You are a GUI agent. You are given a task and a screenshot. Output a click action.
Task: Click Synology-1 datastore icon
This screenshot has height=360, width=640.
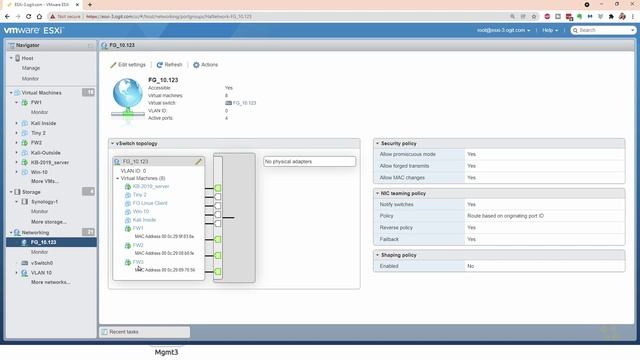(x=24, y=202)
